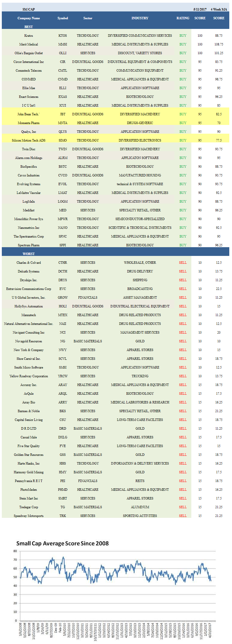The image size is (232, 644).
Task: Click the 4 Week MA label
Action: point(219,9)
